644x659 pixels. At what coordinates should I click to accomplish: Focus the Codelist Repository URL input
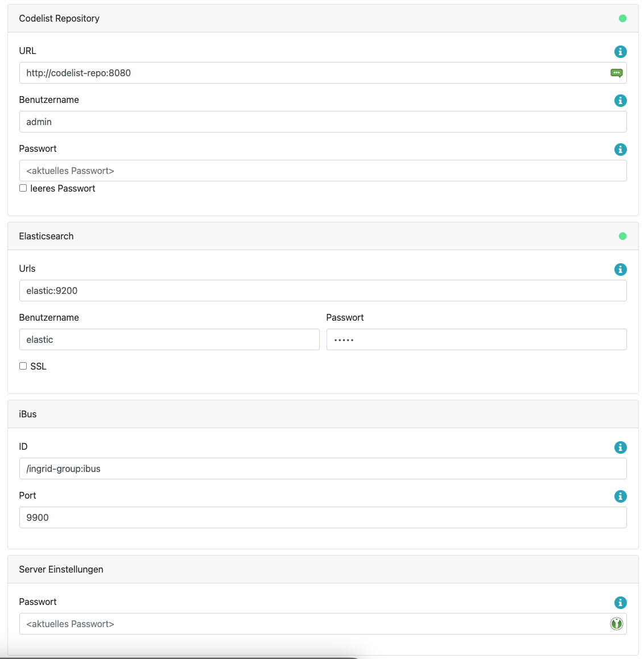coord(313,73)
